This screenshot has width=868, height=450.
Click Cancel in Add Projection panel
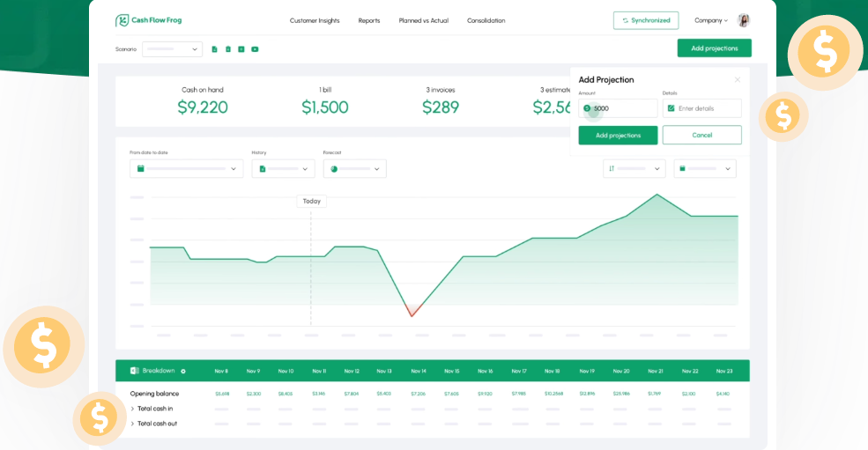[x=702, y=135]
